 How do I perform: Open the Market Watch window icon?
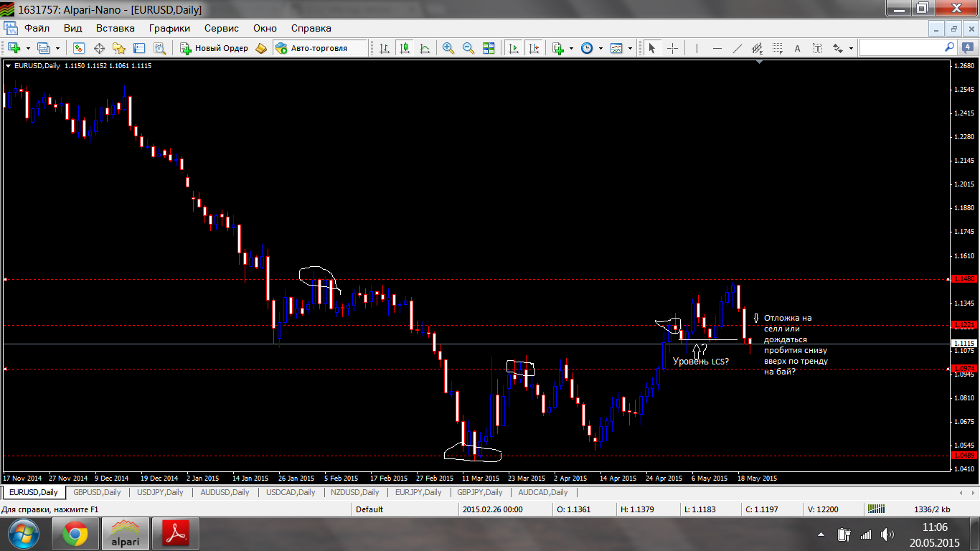[x=79, y=48]
